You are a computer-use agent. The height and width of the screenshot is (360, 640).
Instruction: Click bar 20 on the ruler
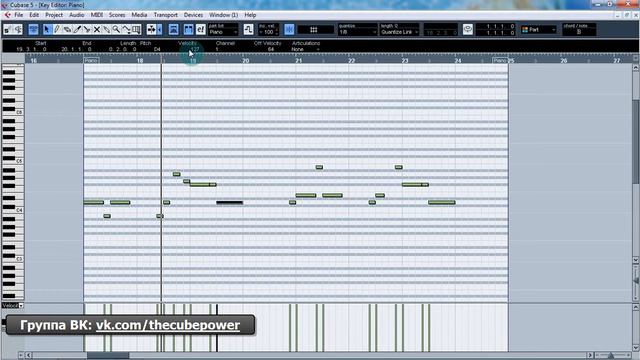tap(246, 61)
